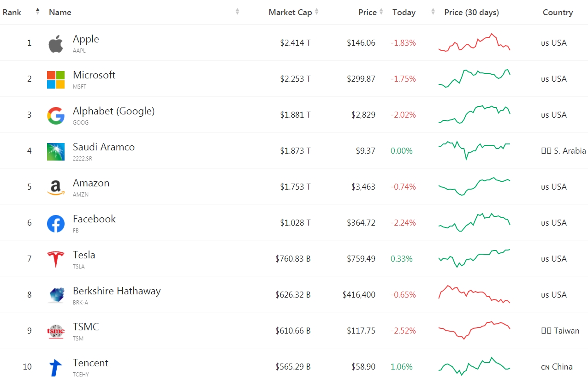Click Tesla's 30-day price chart
This screenshot has height=382, width=588.
[x=474, y=258]
